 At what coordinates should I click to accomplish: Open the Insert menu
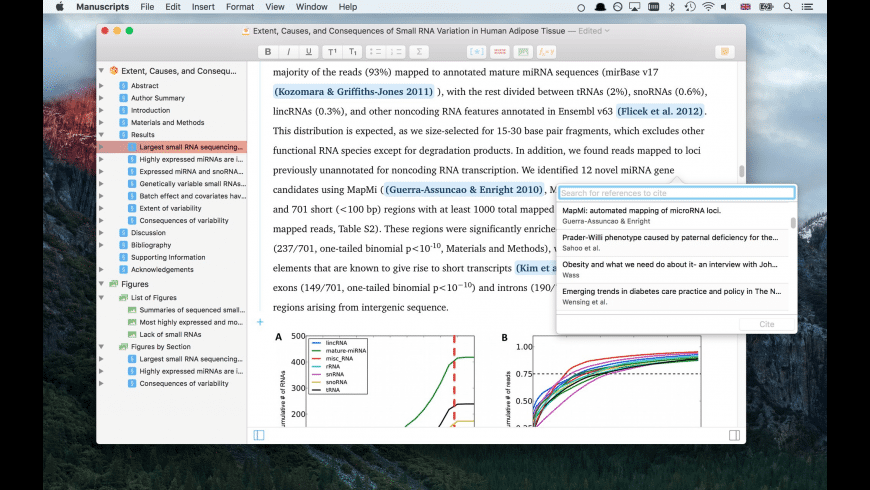(x=203, y=7)
